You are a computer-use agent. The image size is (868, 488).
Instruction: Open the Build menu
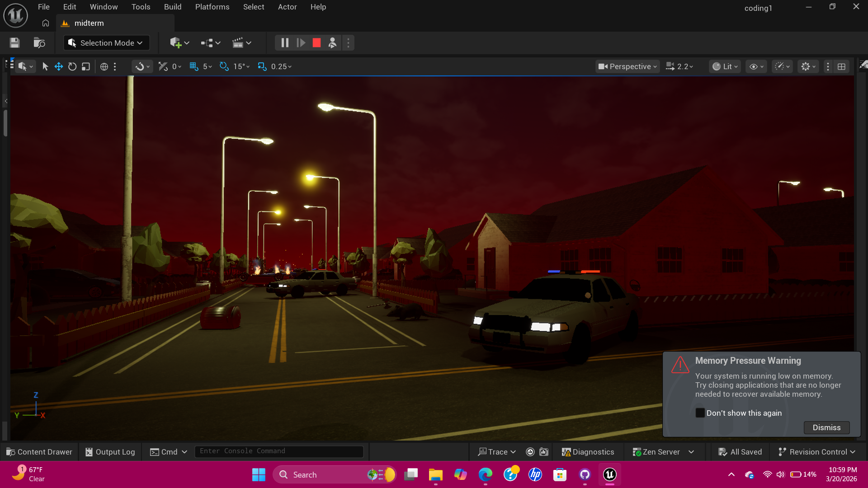[x=172, y=7]
